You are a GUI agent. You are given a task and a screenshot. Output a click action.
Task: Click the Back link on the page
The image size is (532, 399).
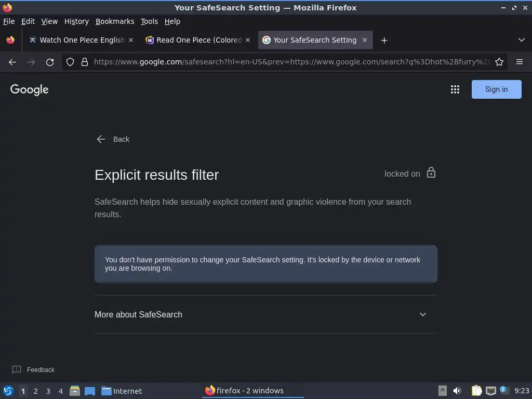click(113, 139)
